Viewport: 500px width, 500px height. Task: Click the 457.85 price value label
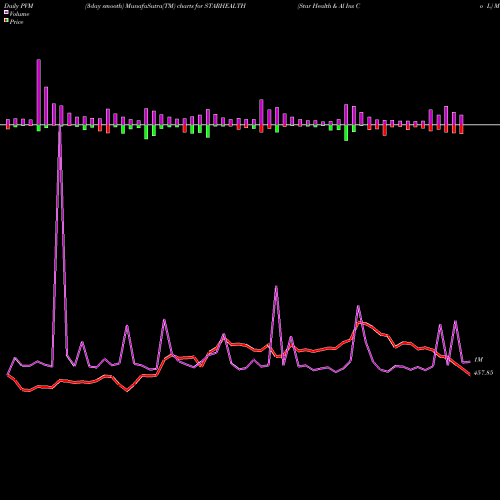483,373
